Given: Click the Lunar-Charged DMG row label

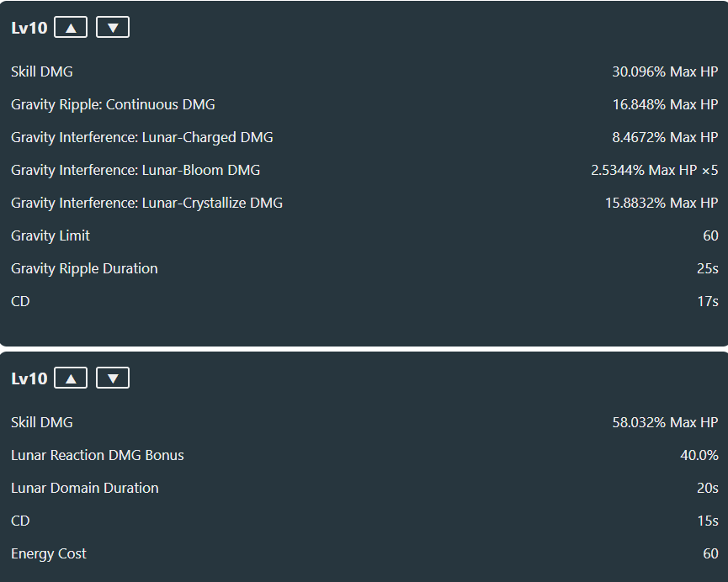Looking at the screenshot, I should click(142, 137).
